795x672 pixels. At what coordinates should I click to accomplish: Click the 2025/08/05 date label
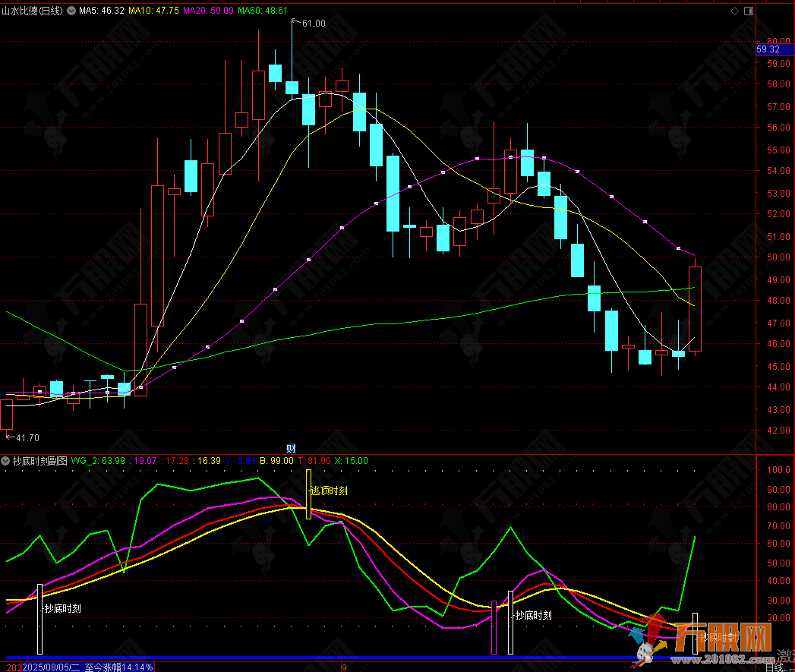50,667
